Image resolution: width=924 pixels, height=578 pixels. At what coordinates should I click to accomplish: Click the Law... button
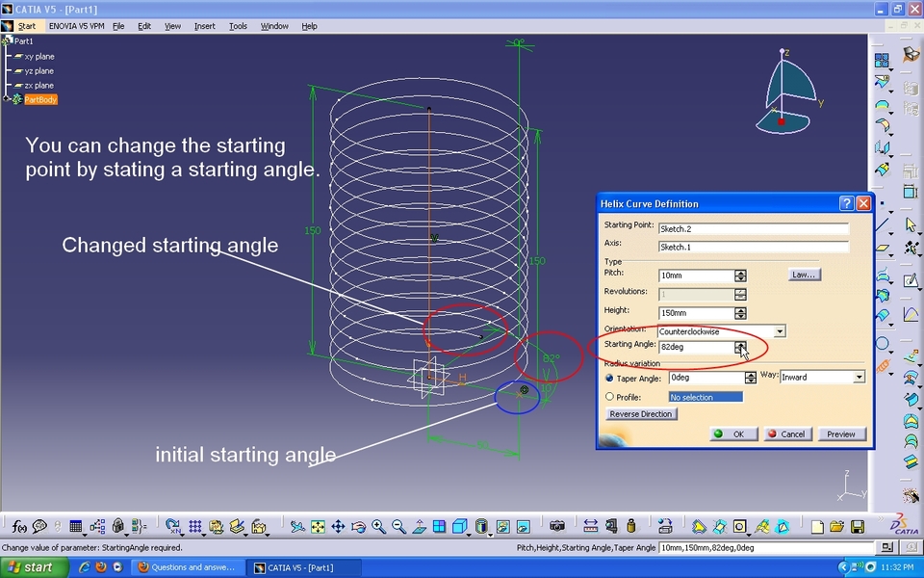804,275
